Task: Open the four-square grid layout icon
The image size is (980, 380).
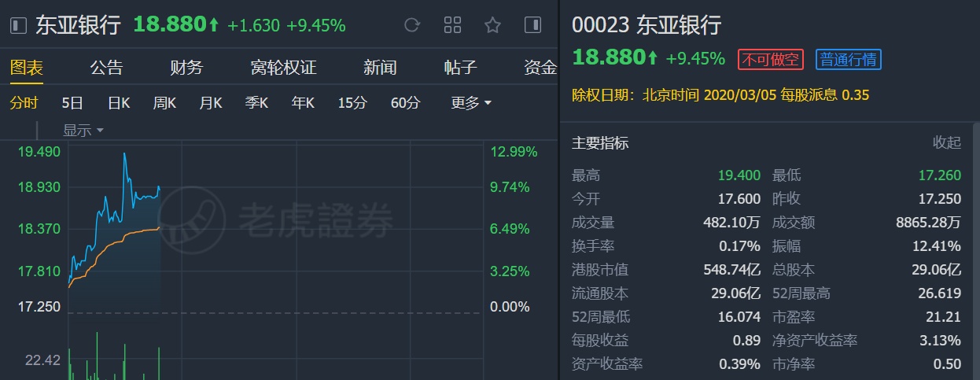Action: click(452, 25)
